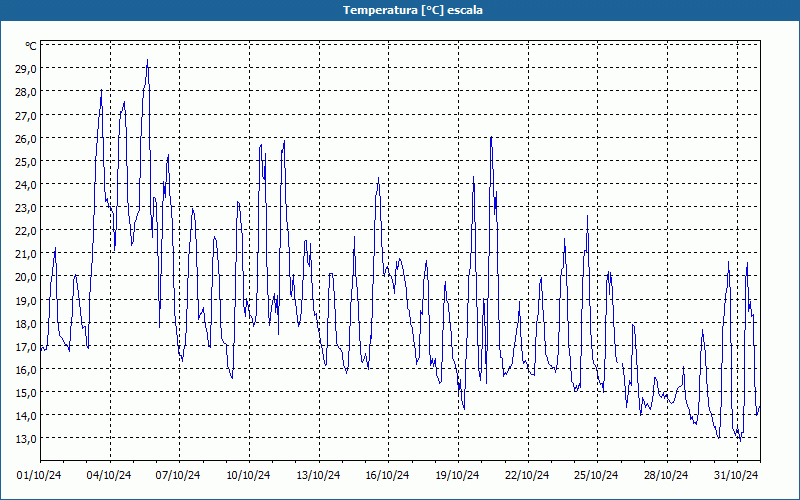Viewport: 800px width, 500px height.
Task: Click the 19/10/24 date label
Action: [x=457, y=475]
